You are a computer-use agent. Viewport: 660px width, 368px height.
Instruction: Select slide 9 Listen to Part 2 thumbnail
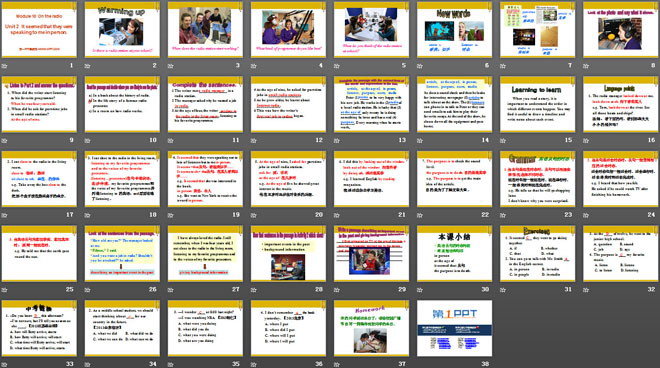(x=39, y=104)
